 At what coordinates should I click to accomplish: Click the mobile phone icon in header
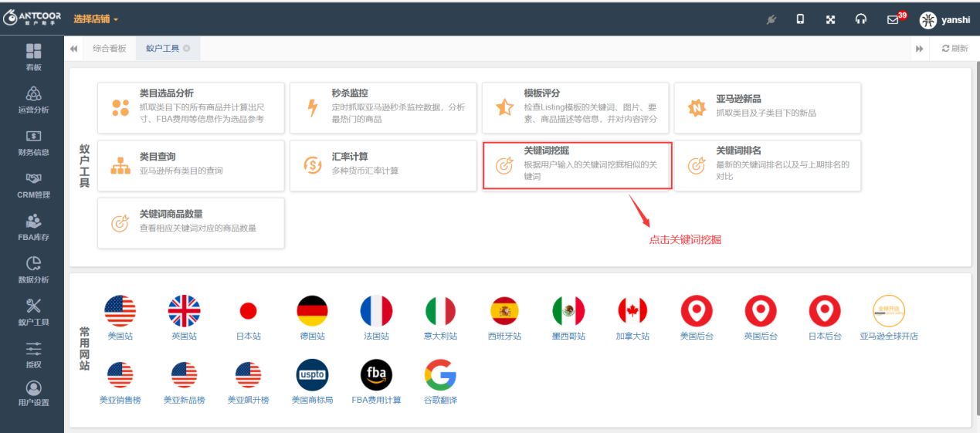click(800, 19)
